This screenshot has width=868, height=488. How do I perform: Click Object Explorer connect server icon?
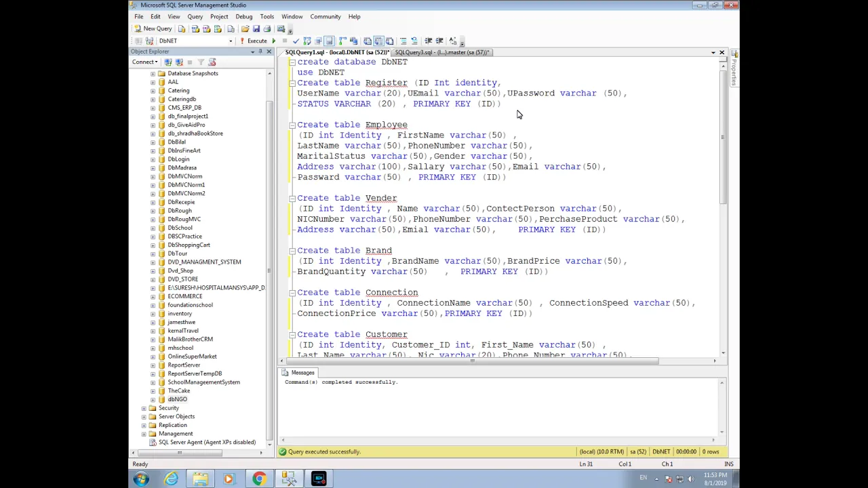(x=168, y=62)
